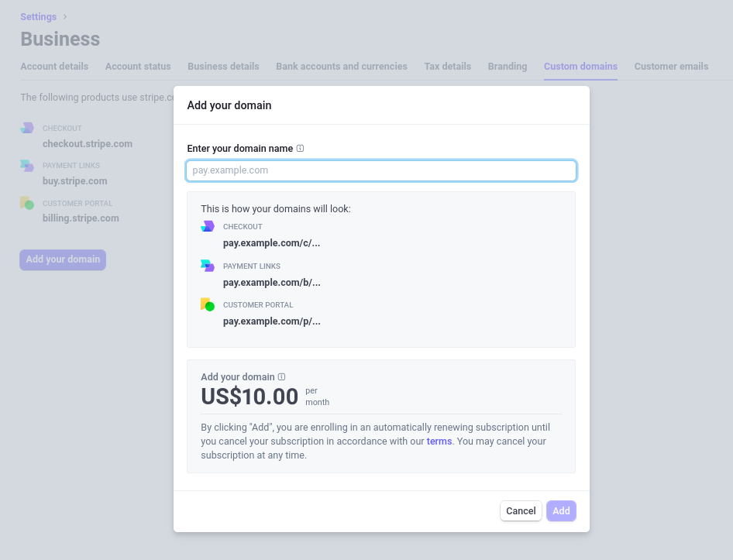Click the Customer Portal icon in dialog preview
This screenshot has width=733, height=560.
pyautogui.click(x=208, y=304)
